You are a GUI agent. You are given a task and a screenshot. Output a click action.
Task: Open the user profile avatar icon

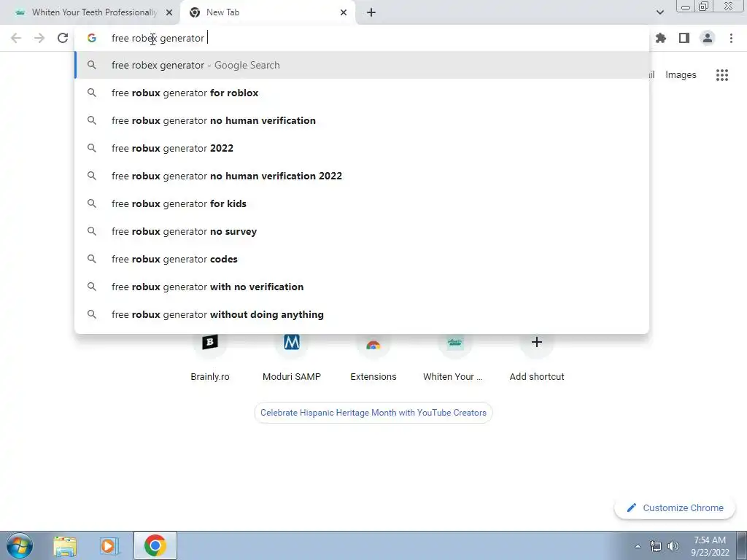[x=708, y=38]
